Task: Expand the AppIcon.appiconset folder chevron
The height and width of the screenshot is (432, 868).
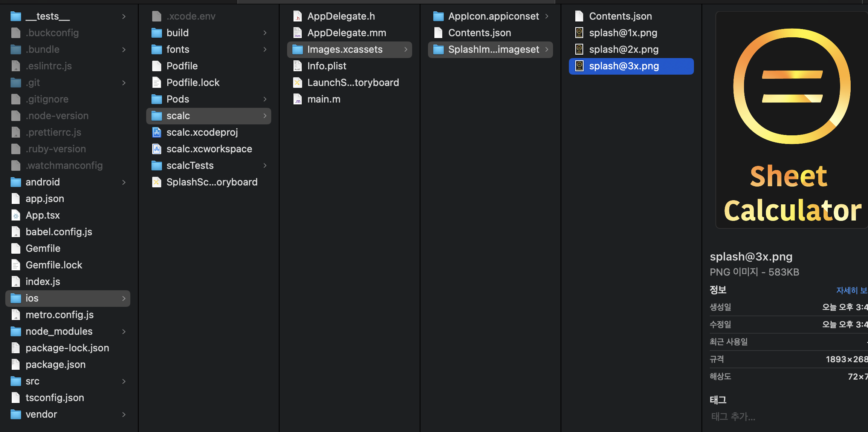Action: (547, 16)
